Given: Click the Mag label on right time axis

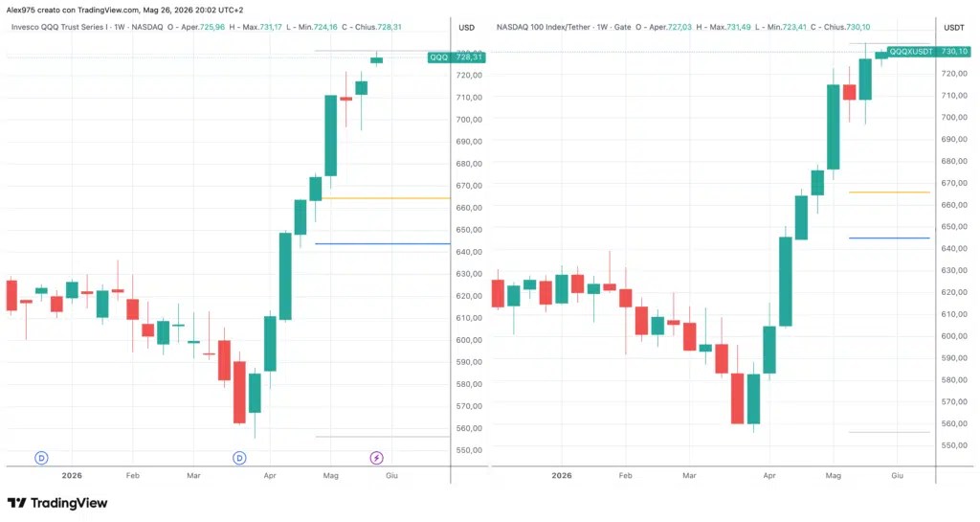Looking at the screenshot, I should tap(834, 476).
